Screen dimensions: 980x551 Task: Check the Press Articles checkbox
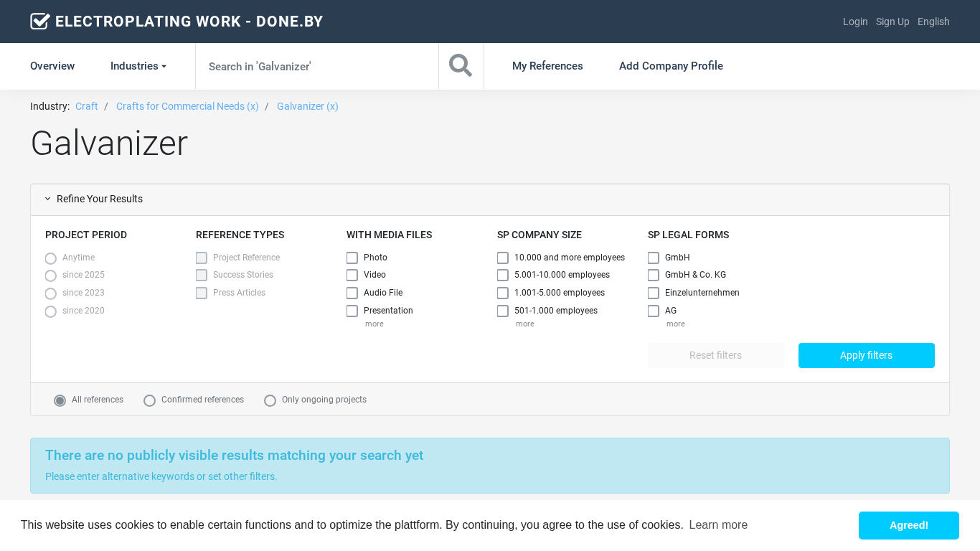click(x=202, y=293)
